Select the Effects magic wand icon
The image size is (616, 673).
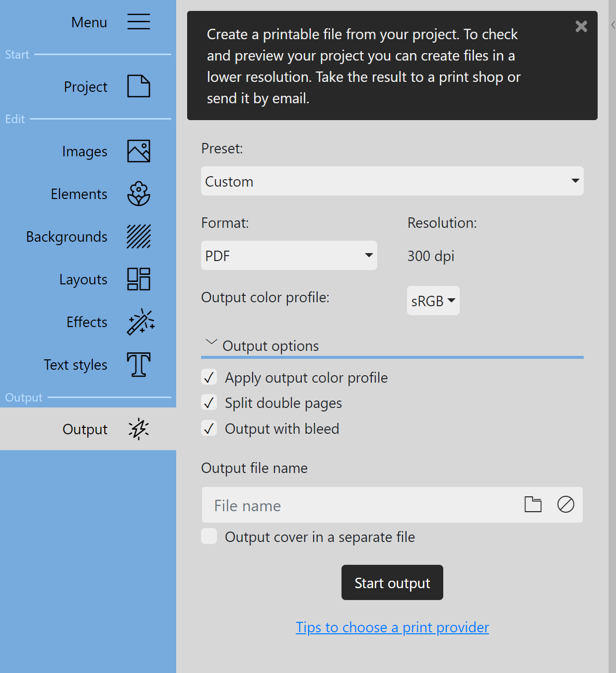pyautogui.click(x=140, y=322)
